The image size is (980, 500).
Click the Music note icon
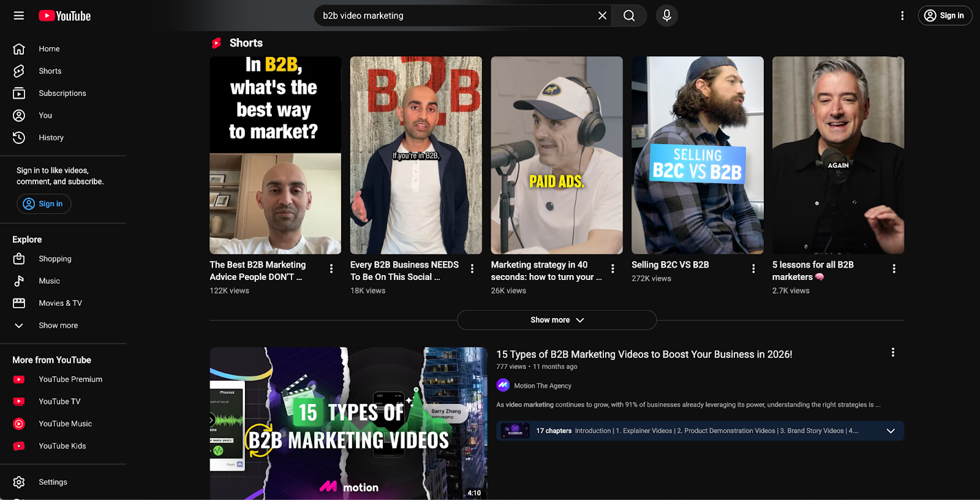(19, 281)
